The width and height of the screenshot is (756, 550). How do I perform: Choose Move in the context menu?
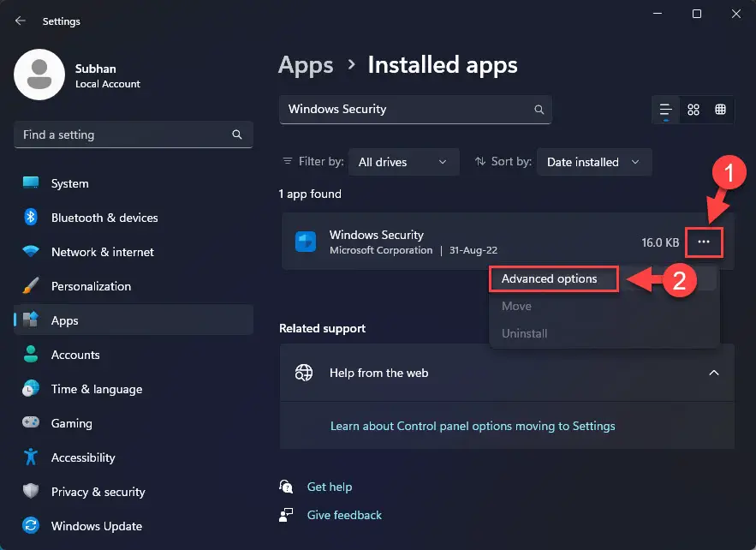(x=516, y=307)
